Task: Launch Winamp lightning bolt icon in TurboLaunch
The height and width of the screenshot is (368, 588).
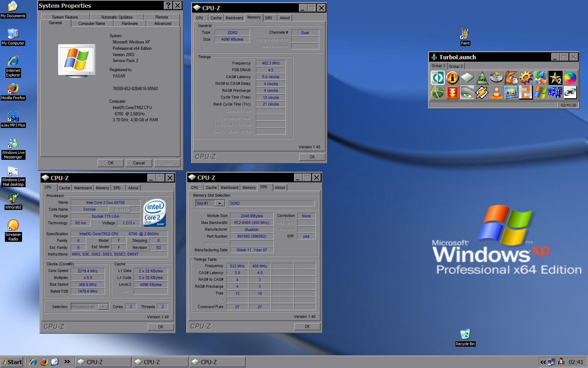Action: (482, 93)
